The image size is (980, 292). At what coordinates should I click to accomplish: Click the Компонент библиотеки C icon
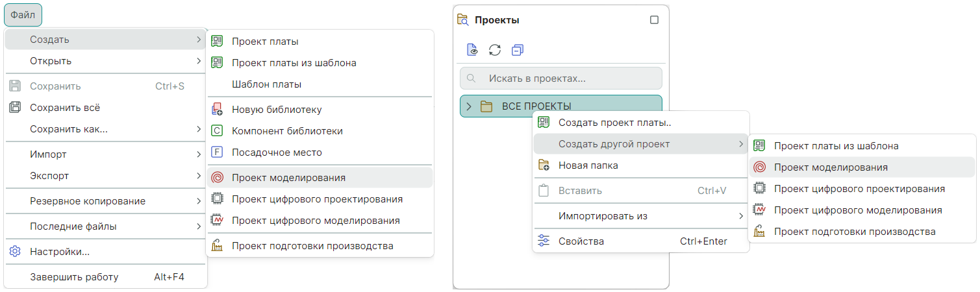coord(218,131)
